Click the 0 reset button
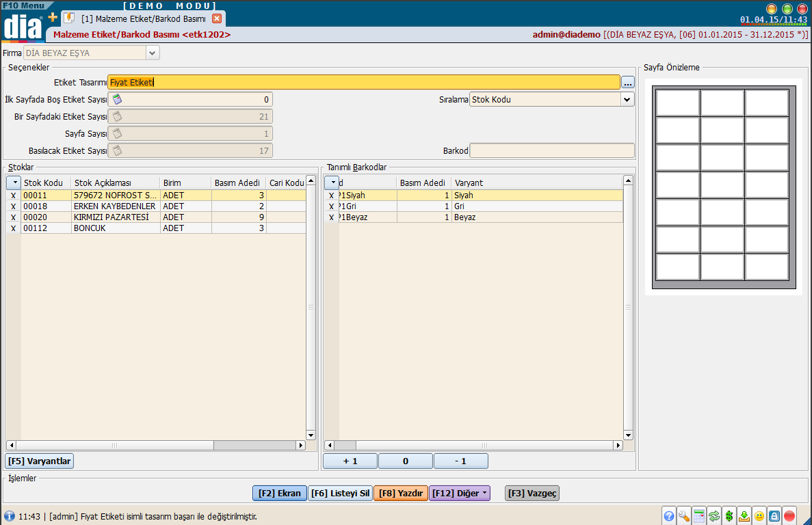Image resolution: width=812 pixels, height=525 pixels. [x=406, y=461]
